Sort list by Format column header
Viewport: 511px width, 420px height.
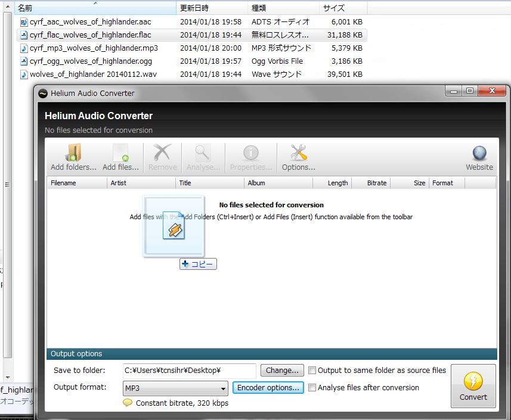(447, 183)
